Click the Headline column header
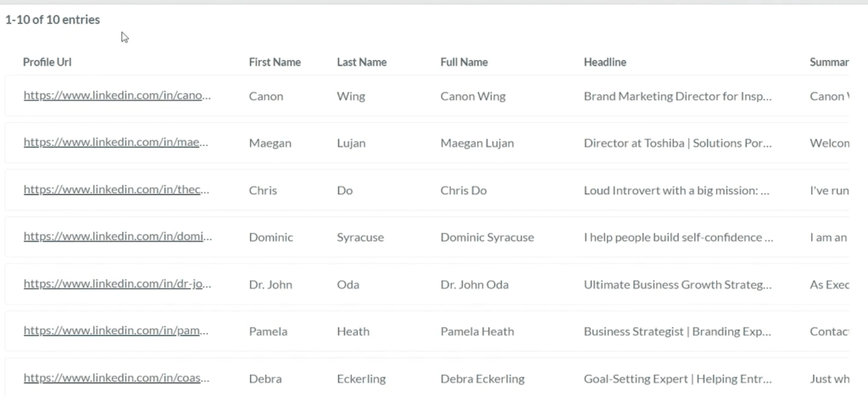This screenshot has width=868, height=396. tap(605, 63)
